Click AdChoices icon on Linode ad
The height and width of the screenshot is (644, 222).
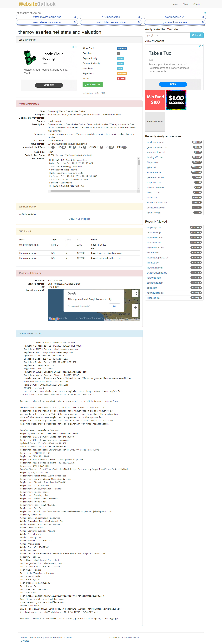point(73,47)
